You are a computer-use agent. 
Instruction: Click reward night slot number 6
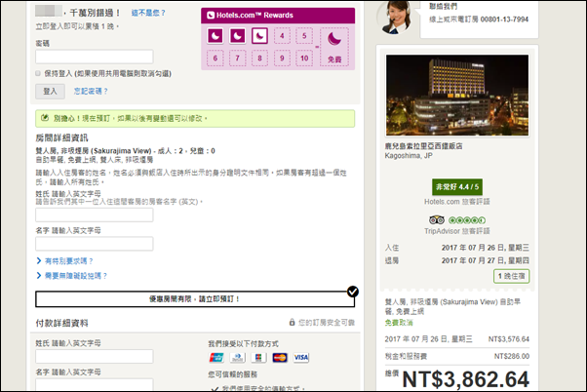point(215,59)
